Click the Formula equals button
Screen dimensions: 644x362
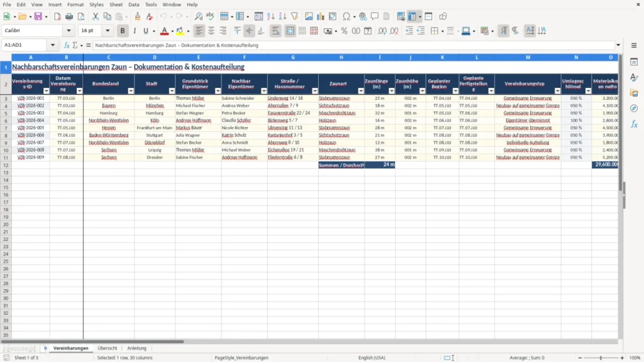(x=88, y=45)
